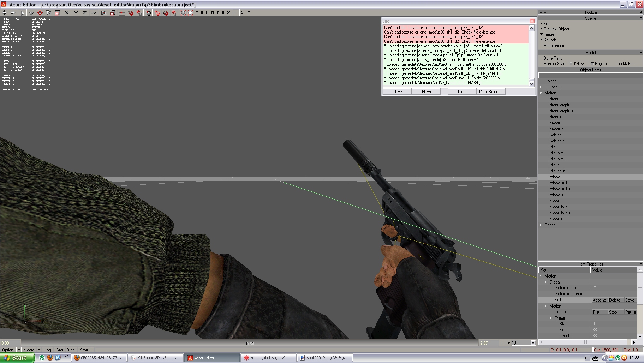Click the magnet labelled 2 snap icon
Image resolution: width=644 pixels, height=363 pixels.
[x=174, y=13]
